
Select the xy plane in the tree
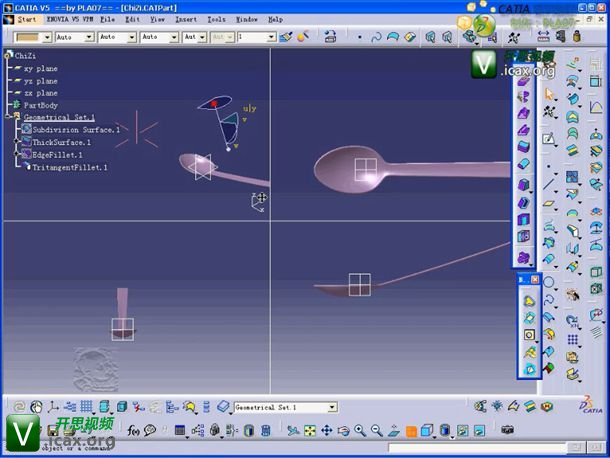pos(40,68)
